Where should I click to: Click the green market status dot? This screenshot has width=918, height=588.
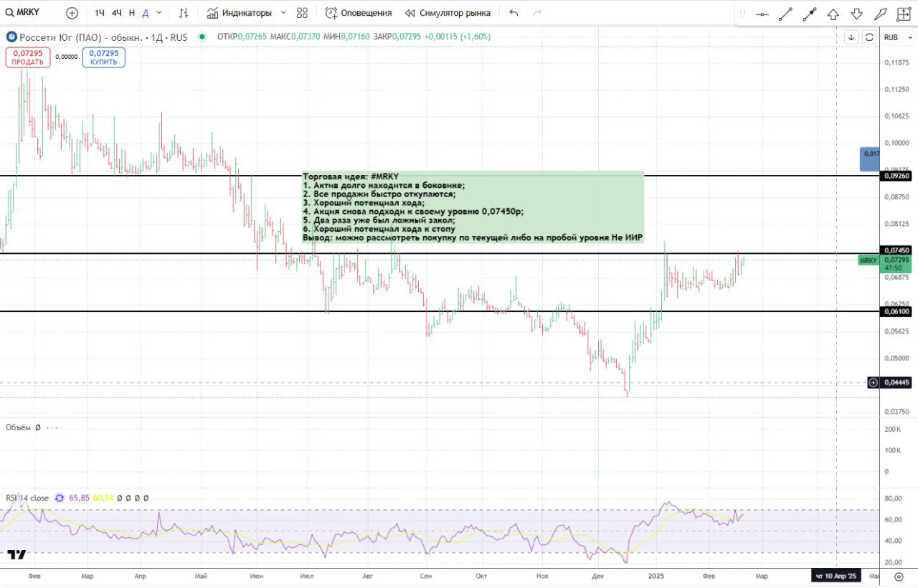(x=202, y=37)
